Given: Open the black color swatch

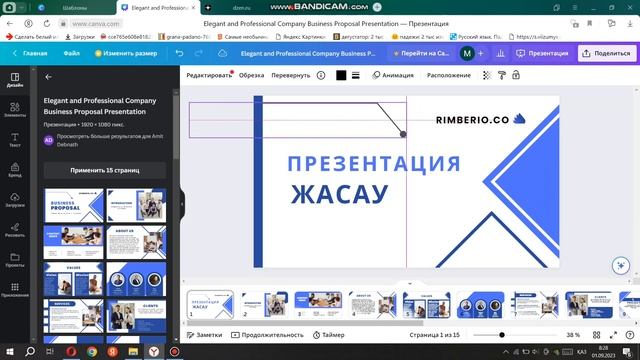Looking at the screenshot, I should tap(341, 75).
